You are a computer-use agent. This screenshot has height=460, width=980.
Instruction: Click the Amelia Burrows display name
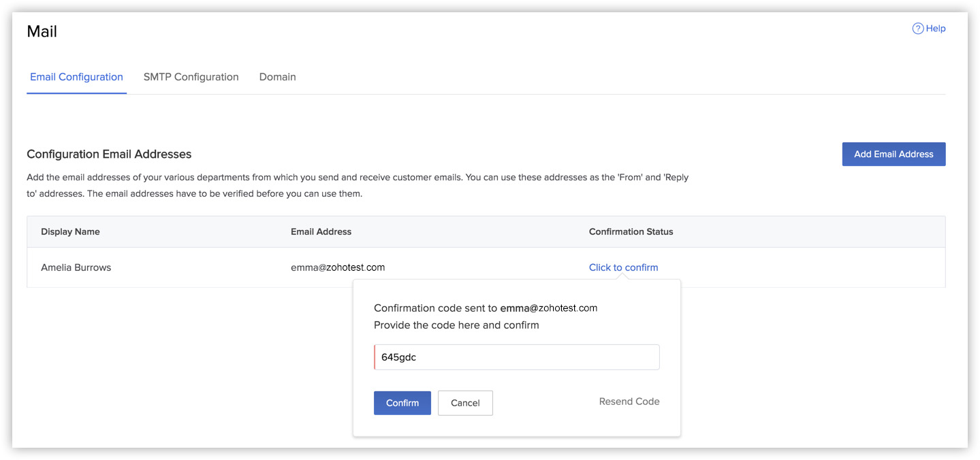pyautogui.click(x=76, y=267)
